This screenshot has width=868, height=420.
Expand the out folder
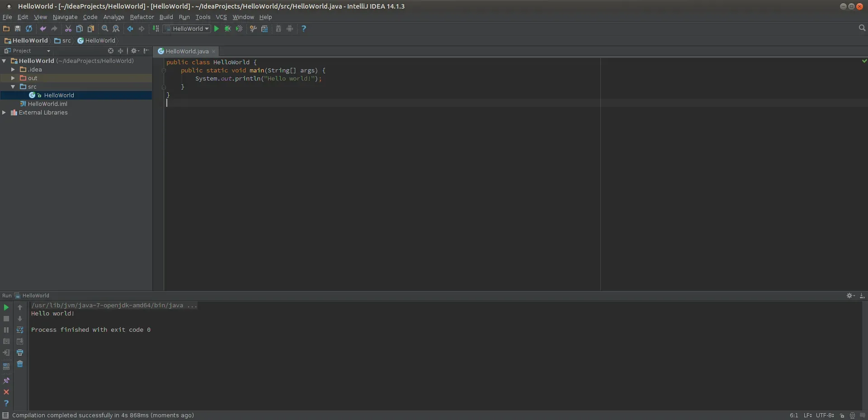(x=13, y=78)
